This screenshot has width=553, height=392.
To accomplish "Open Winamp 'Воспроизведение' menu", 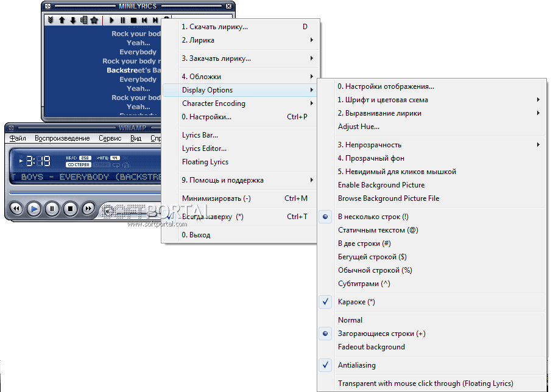I will [62, 138].
